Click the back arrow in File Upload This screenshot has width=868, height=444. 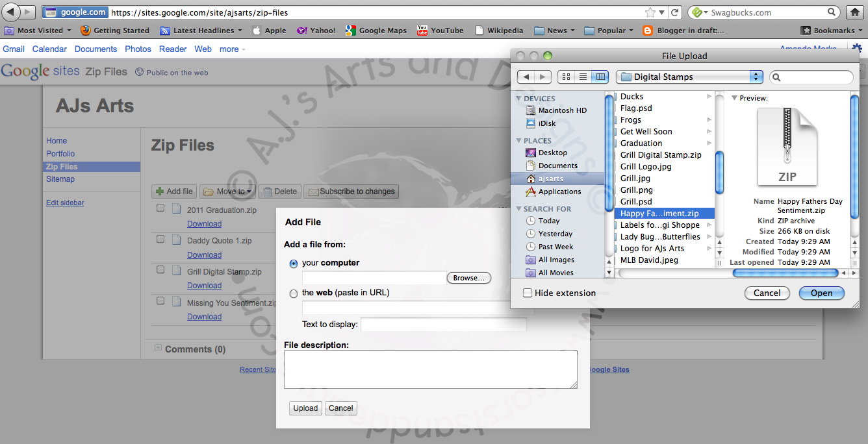tap(526, 77)
